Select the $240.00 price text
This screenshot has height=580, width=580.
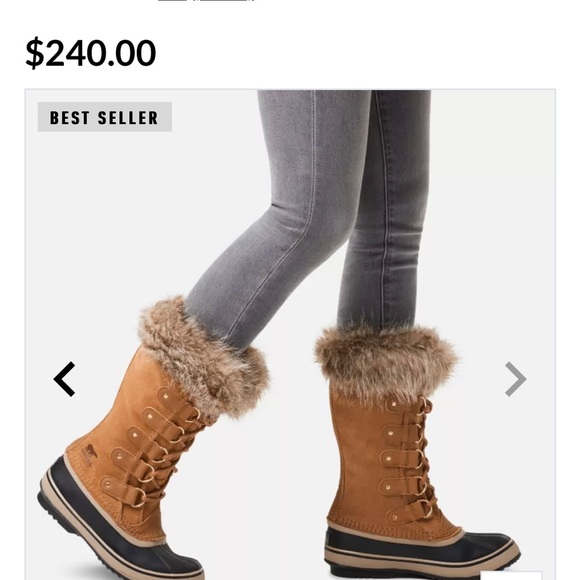pyautogui.click(x=91, y=53)
